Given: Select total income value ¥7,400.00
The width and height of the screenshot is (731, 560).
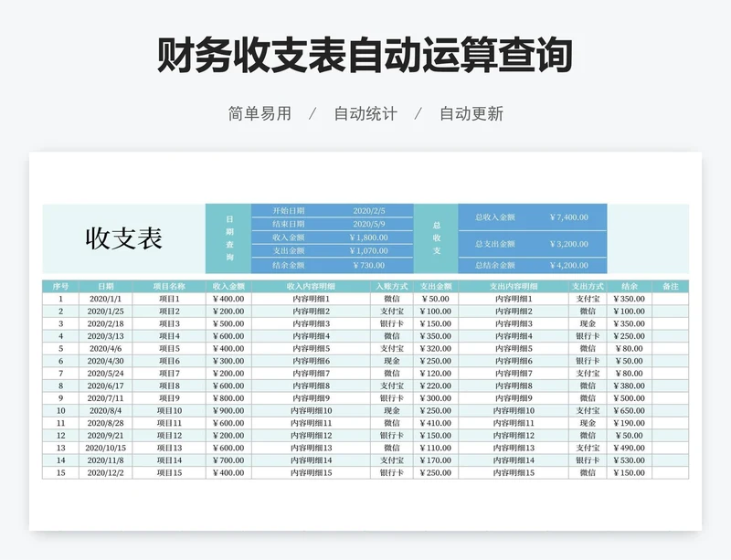Looking at the screenshot, I should click(x=568, y=217).
